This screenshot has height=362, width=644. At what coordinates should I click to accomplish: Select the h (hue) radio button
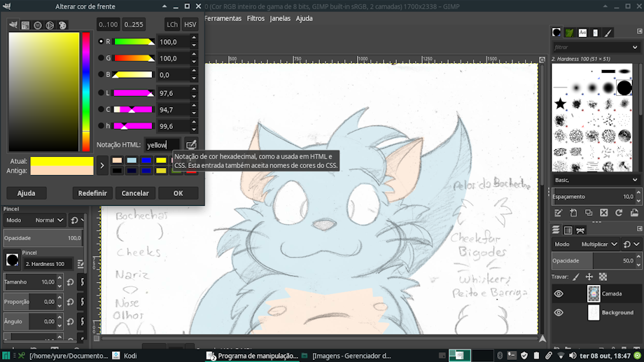(101, 126)
